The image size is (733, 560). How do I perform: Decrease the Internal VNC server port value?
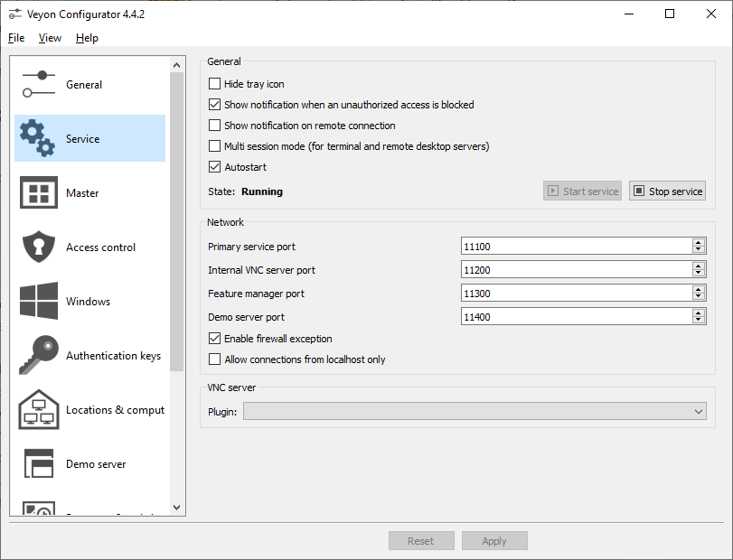(699, 273)
